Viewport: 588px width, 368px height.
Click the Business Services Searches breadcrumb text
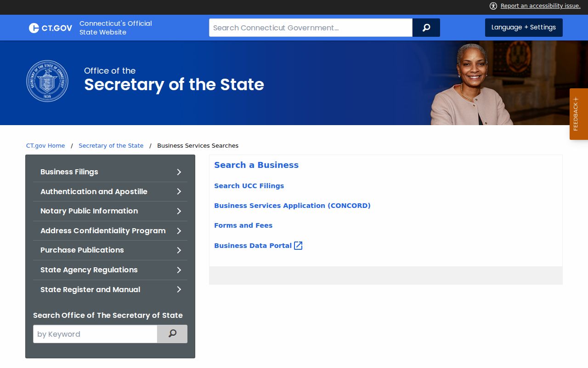[x=198, y=146]
